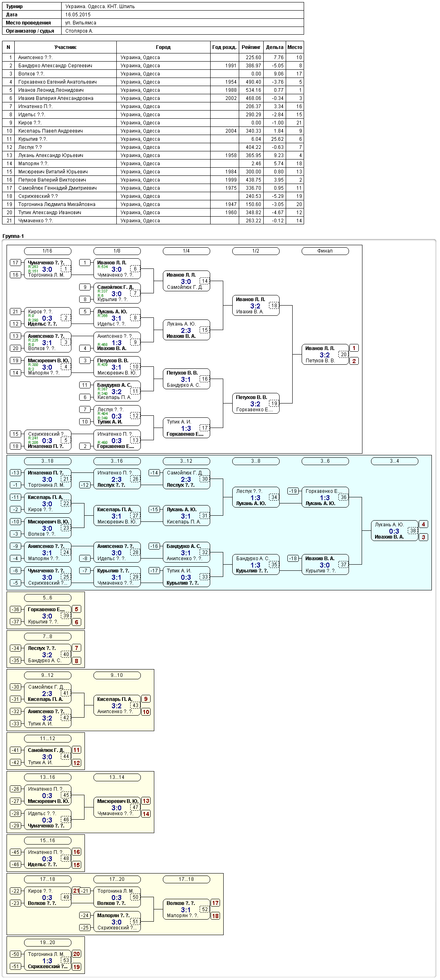This screenshot has height=980, width=440.
Task: Click the '3...6' round header
Action: click(325, 461)
